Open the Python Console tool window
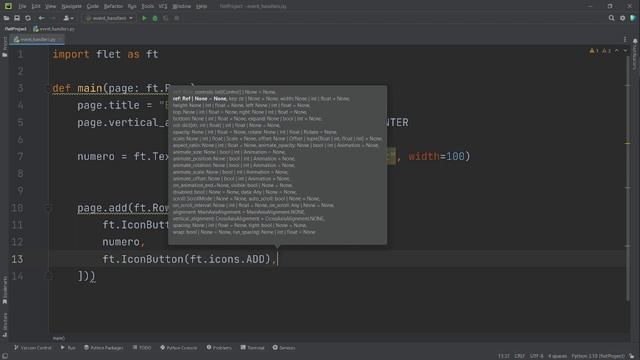This screenshot has height=360, width=640. click(x=179, y=348)
